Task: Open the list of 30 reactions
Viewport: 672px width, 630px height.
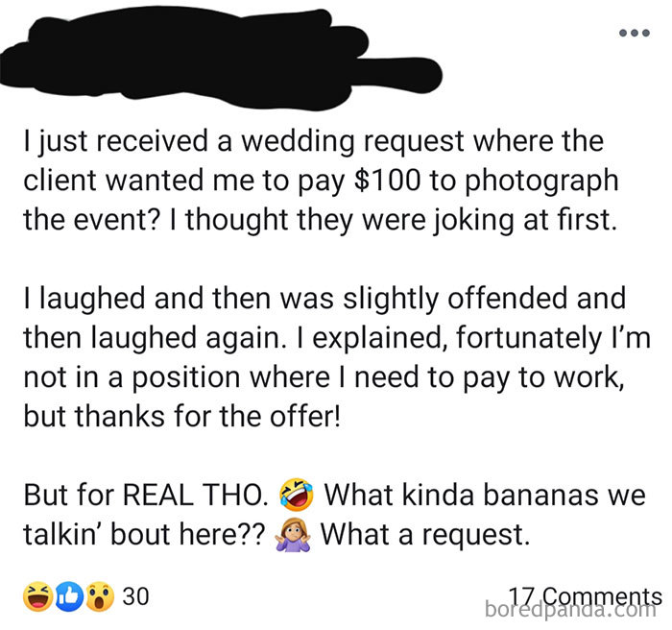Action: [136, 595]
